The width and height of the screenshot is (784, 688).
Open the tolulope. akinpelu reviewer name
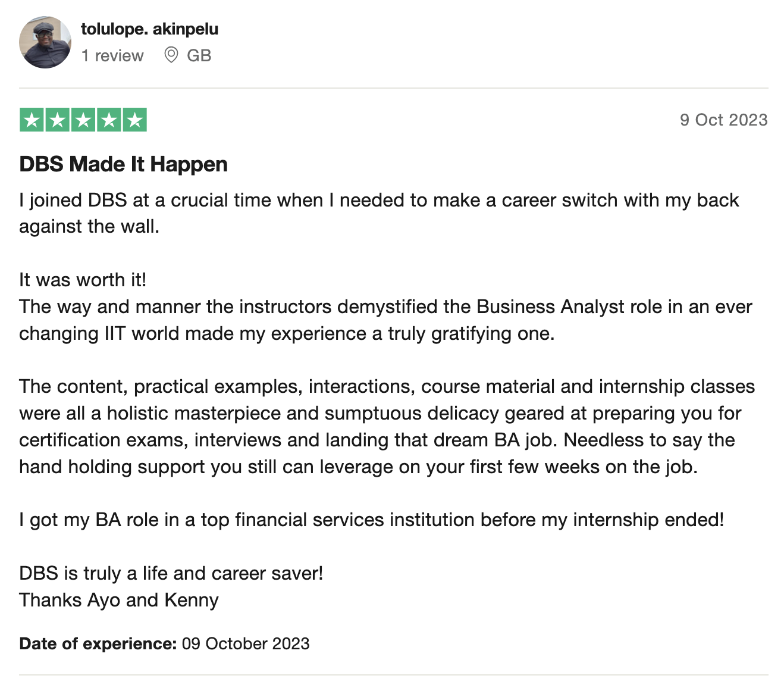click(149, 29)
